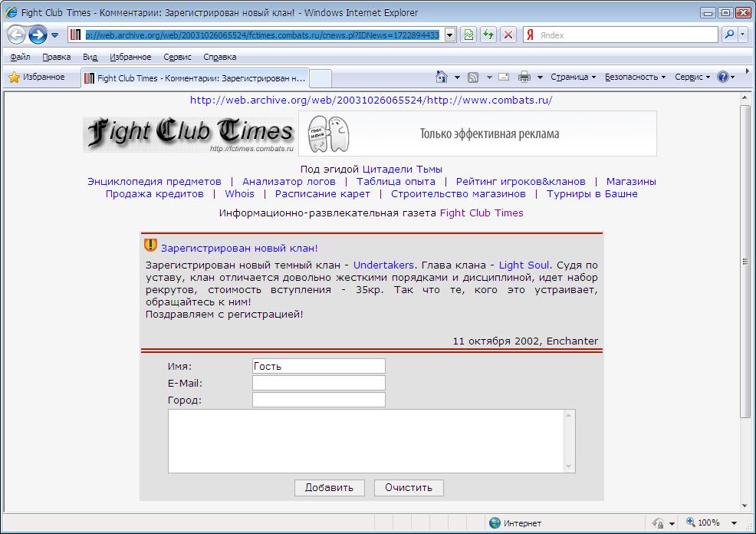Open Строительство магазинов link

pos(458,194)
